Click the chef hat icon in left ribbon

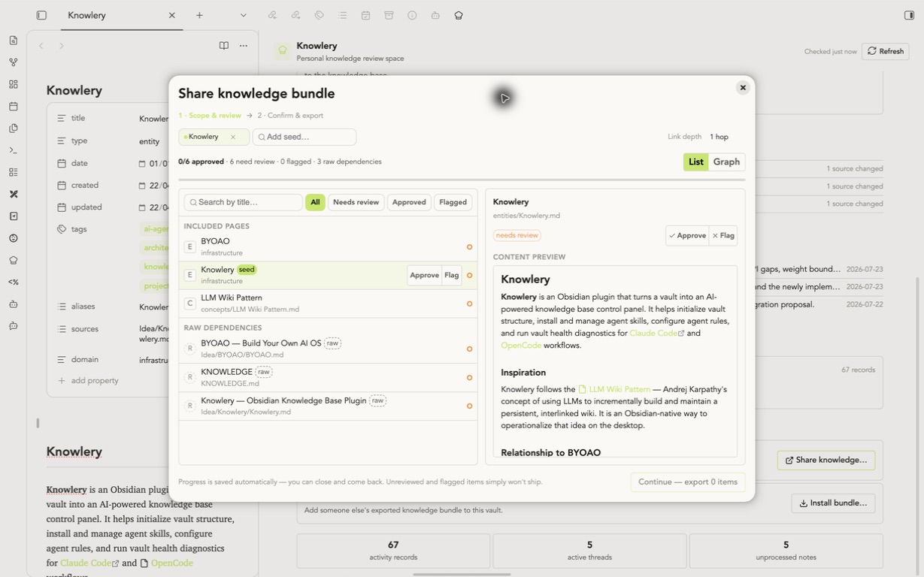(x=14, y=260)
